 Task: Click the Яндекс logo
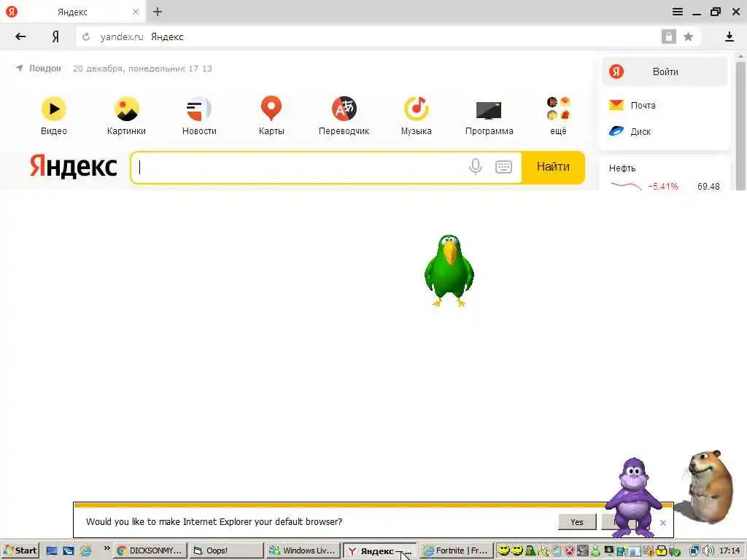tap(74, 167)
